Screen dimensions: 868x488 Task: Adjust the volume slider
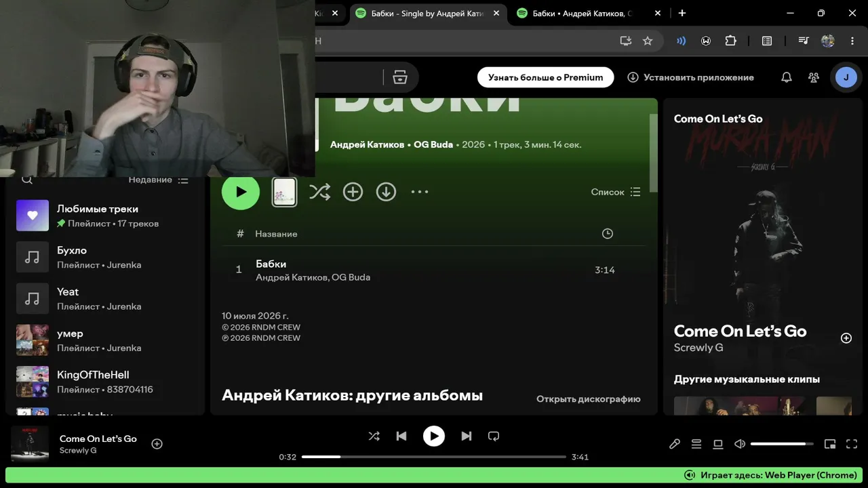782,444
